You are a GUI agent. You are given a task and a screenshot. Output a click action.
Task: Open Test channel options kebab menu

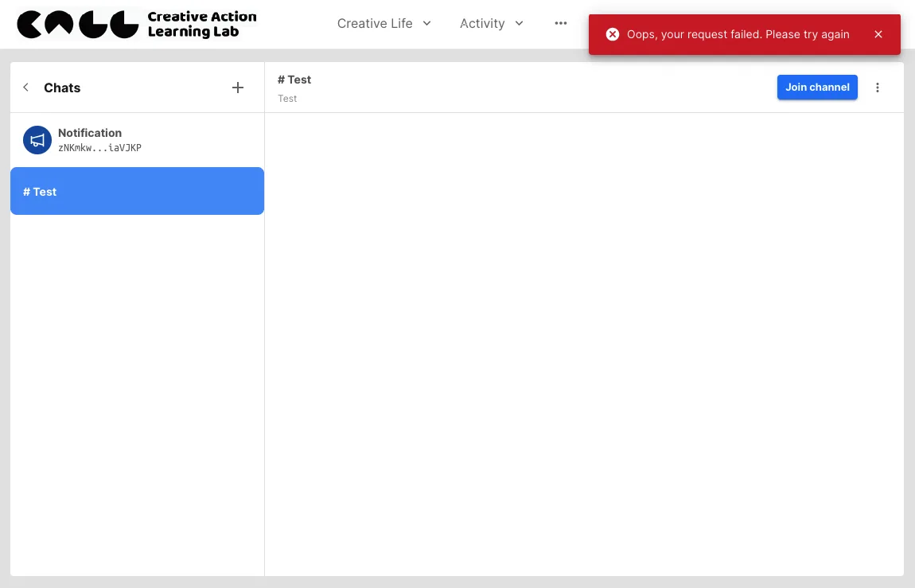tap(877, 88)
